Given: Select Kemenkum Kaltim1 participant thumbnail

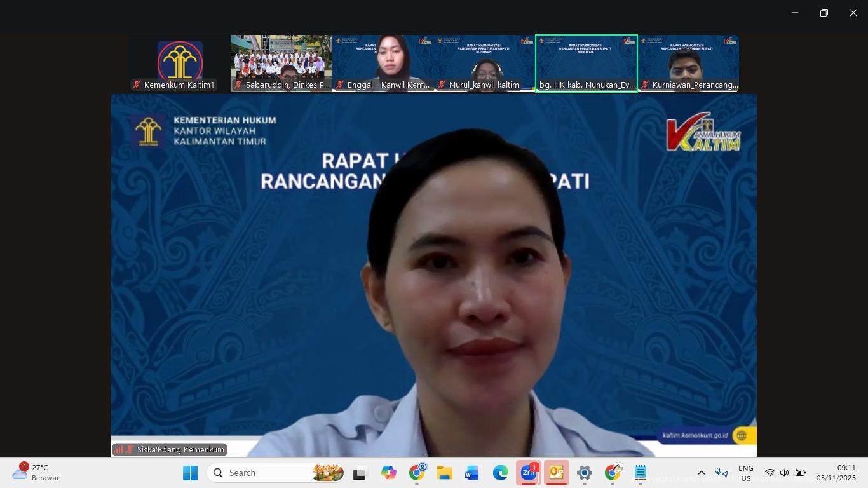Looking at the screenshot, I should click(180, 63).
